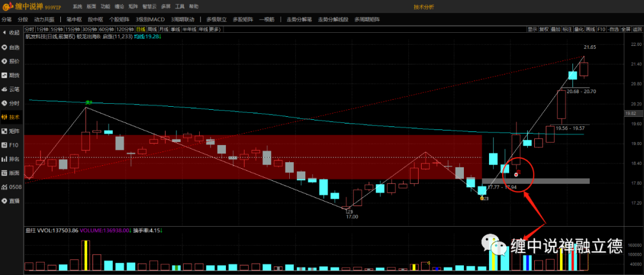Switch to 季线 quarterly period tab

point(175,29)
